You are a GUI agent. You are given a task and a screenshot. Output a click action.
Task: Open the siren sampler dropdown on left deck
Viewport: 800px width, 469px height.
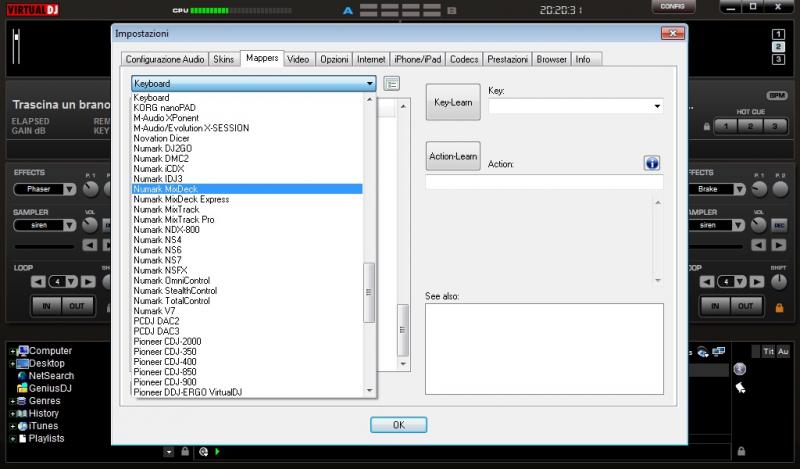pos(69,225)
